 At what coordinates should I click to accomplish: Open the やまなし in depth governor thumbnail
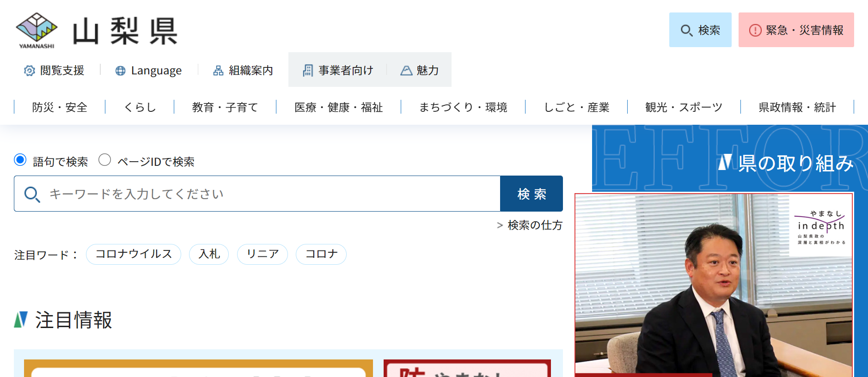(714, 285)
